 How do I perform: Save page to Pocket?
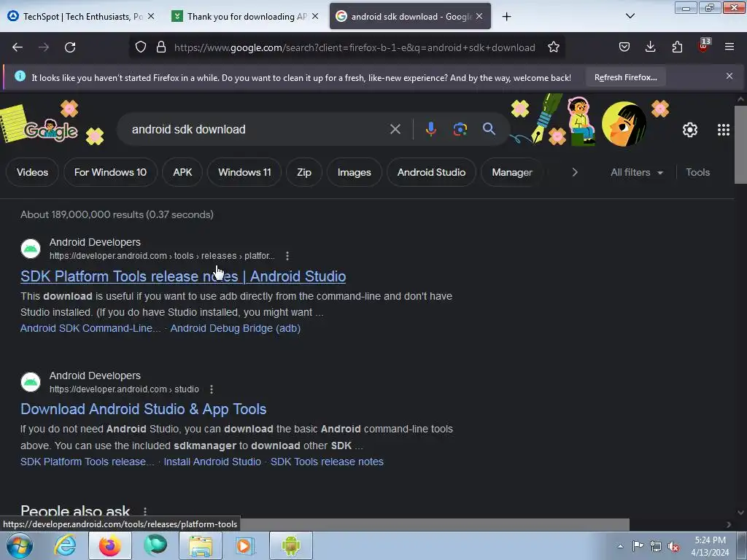point(624,47)
